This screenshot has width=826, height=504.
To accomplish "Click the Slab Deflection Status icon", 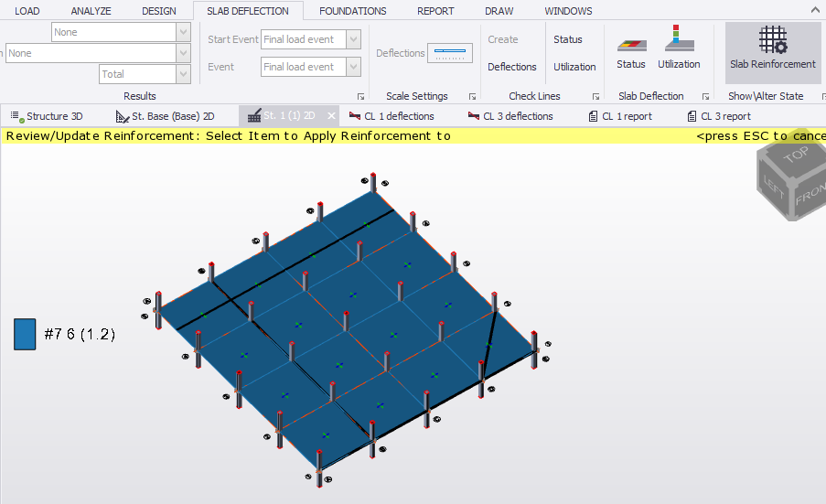I will [x=631, y=48].
